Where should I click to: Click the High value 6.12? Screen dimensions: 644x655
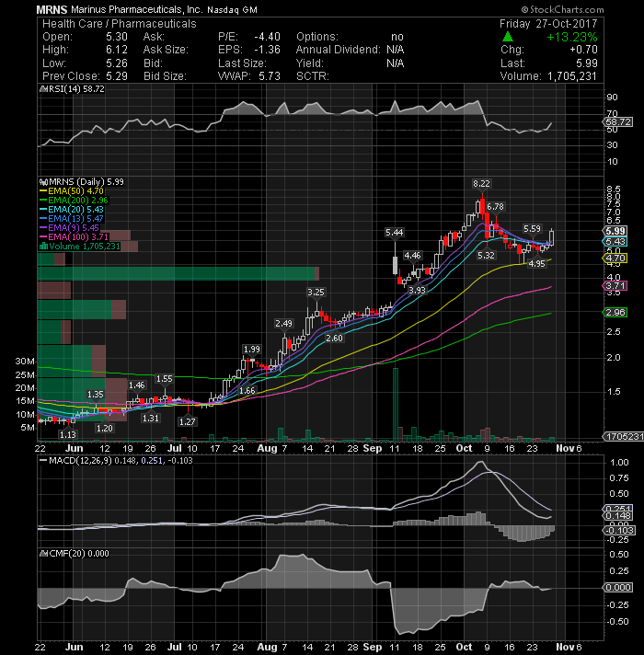coord(117,50)
